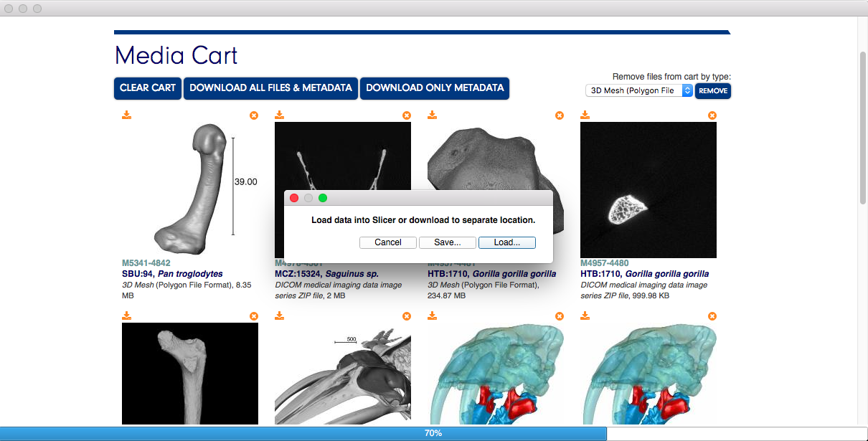Click CLEAR CART
868x441 pixels.
(147, 88)
